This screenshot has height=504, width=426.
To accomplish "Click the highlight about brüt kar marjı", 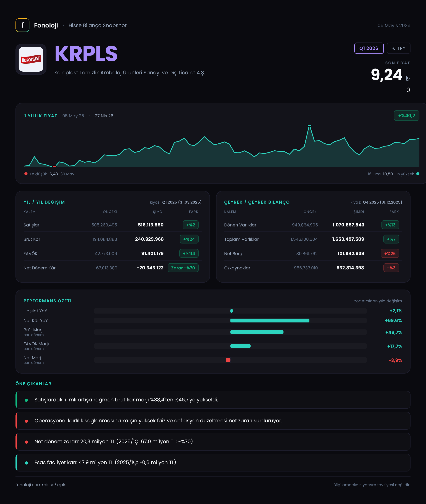I will tap(213, 400).
